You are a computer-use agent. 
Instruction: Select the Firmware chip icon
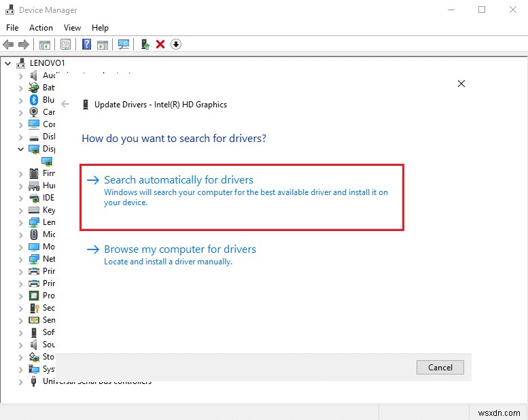[34, 173]
